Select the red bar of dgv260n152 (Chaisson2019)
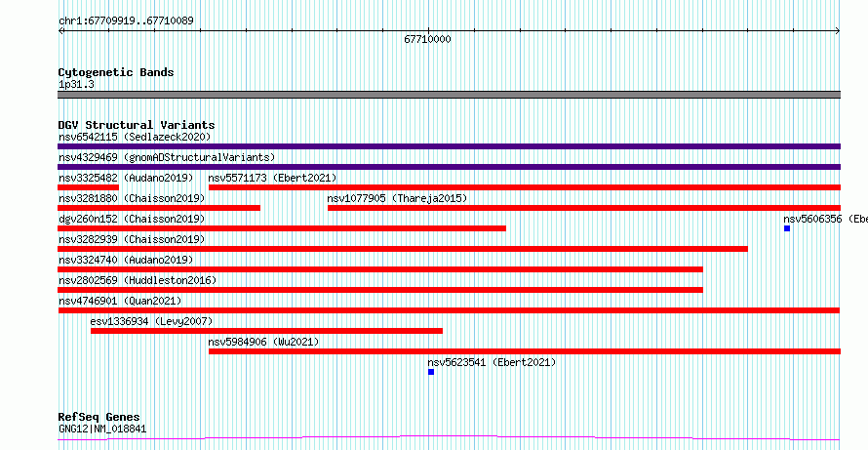This screenshot has width=868, height=450. [282, 228]
